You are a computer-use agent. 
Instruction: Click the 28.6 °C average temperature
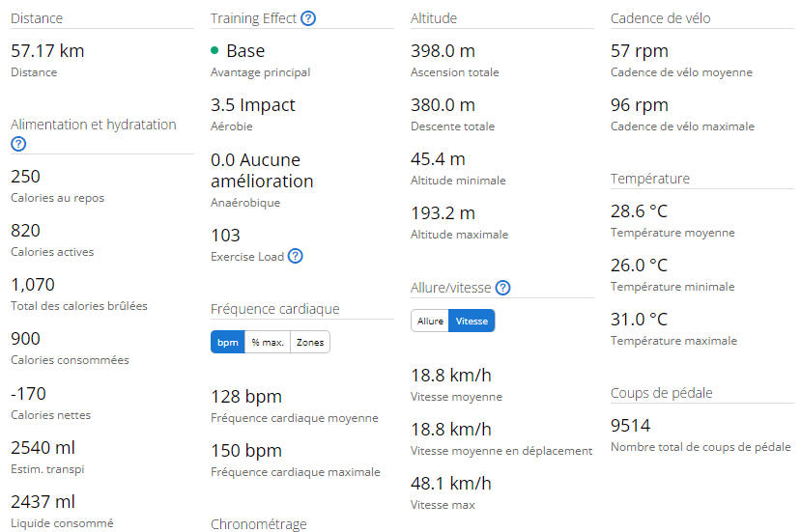point(639,211)
